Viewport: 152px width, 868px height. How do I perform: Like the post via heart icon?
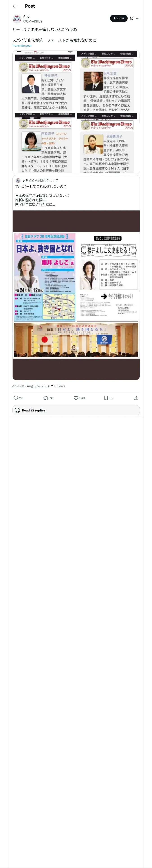(x=76, y=398)
